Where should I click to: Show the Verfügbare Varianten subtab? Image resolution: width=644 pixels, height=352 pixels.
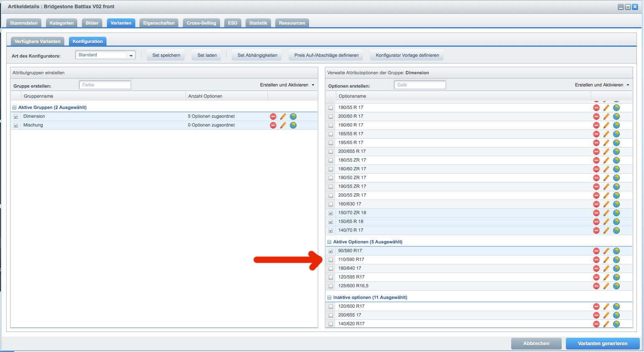click(x=38, y=41)
